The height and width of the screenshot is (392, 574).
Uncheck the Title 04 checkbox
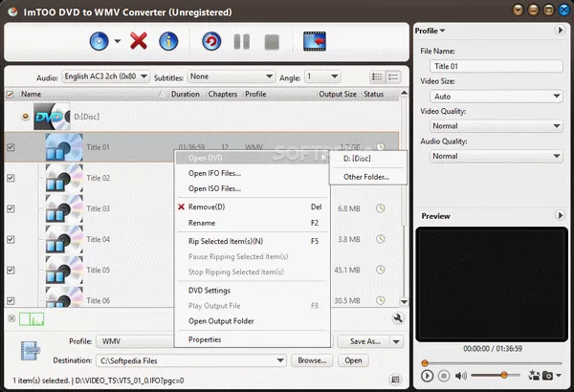(11, 239)
